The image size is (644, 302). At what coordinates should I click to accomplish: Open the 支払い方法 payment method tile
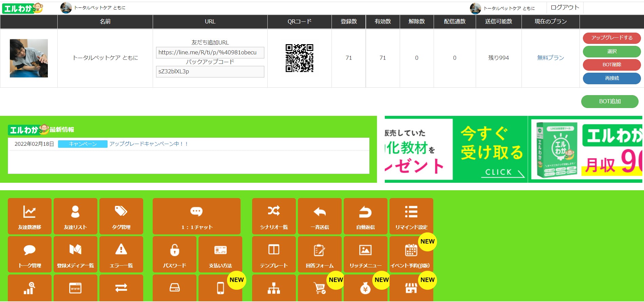pyautogui.click(x=220, y=254)
